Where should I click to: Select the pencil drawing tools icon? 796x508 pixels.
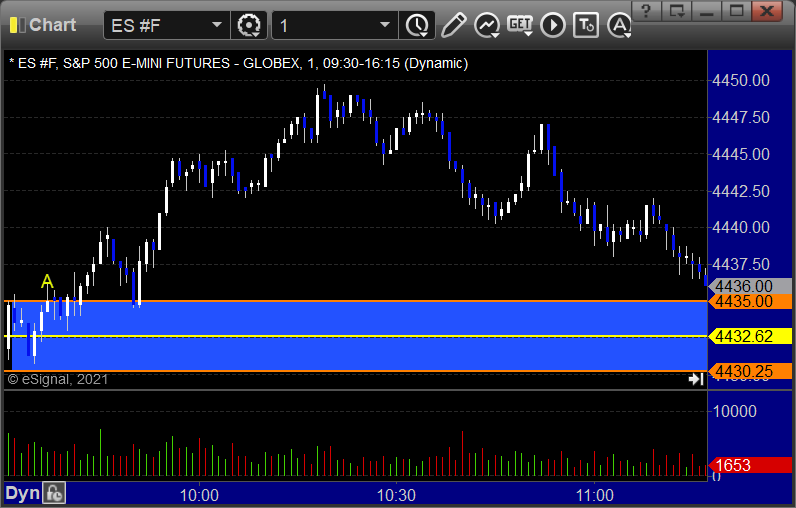tap(453, 25)
